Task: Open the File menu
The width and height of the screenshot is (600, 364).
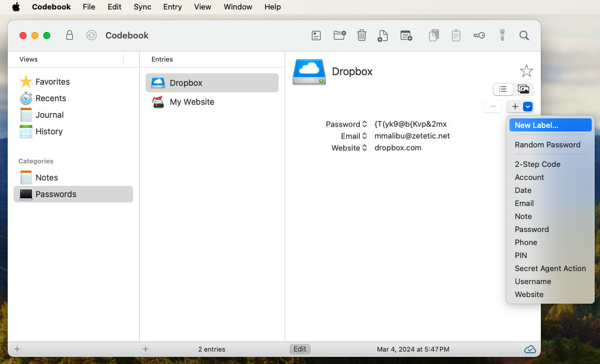Action: coord(89,7)
